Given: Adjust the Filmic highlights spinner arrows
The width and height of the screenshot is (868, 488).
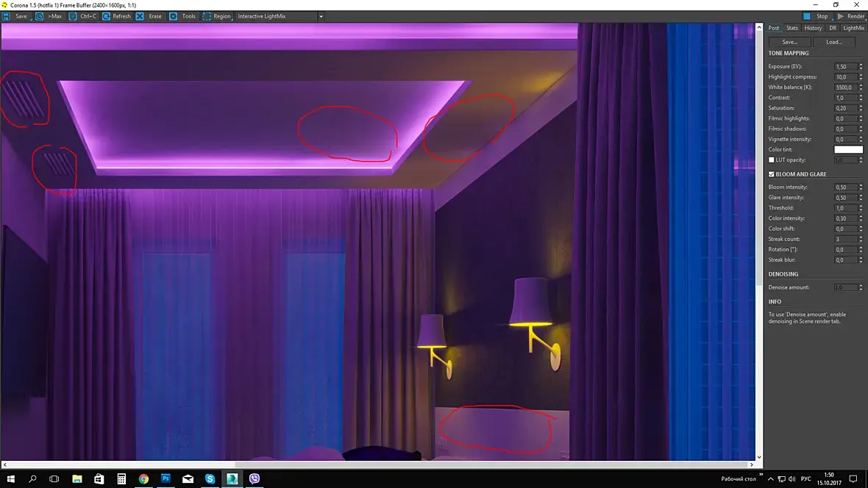Looking at the screenshot, I should pos(861,118).
